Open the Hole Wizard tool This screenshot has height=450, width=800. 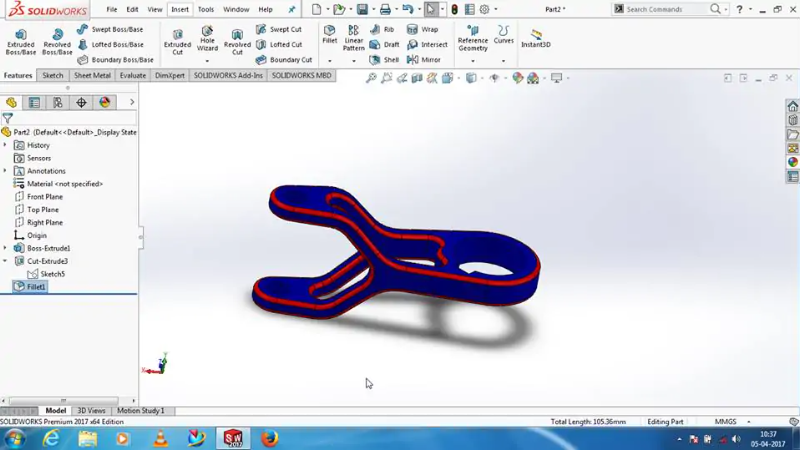[207, 40]
